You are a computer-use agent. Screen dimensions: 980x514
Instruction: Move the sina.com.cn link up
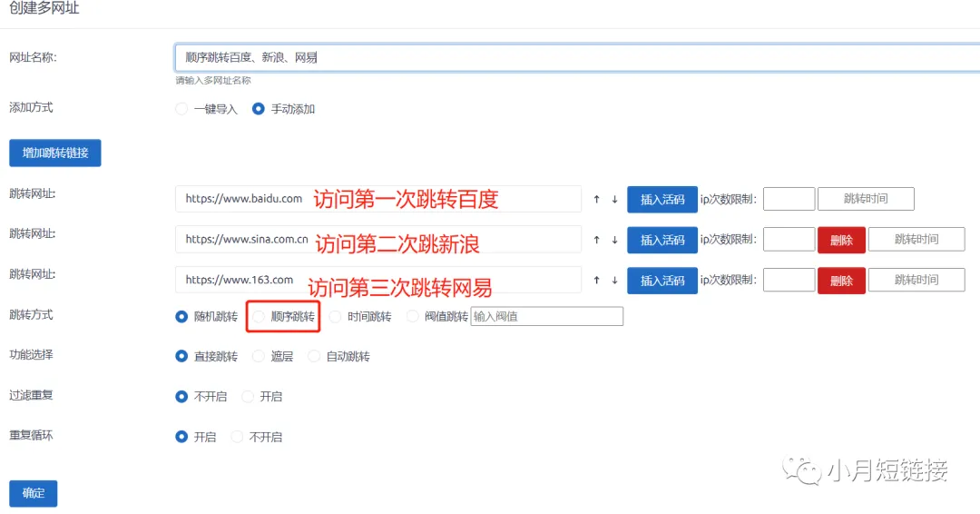click(596, 241)
